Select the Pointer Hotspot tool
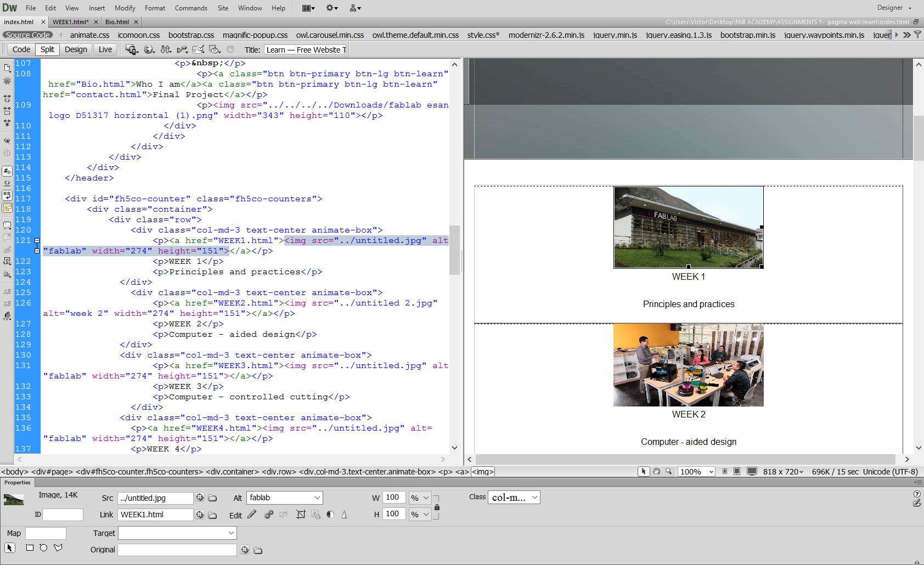Viewport: 924px width, 565px height. [x=10, y=547]
